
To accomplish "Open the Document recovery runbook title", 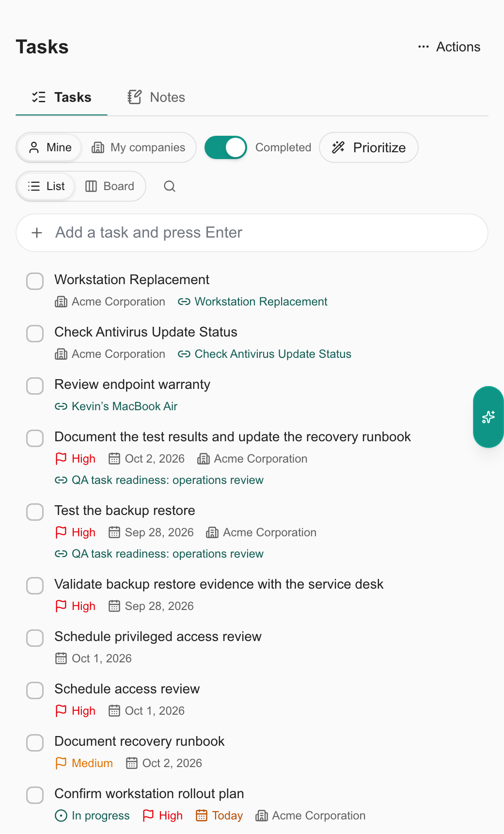I will click(140, 741).
